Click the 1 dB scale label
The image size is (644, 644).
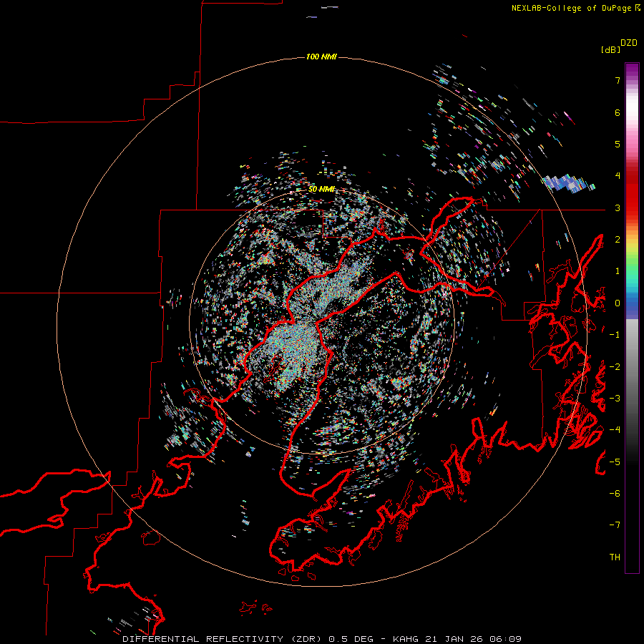[618, 271]
